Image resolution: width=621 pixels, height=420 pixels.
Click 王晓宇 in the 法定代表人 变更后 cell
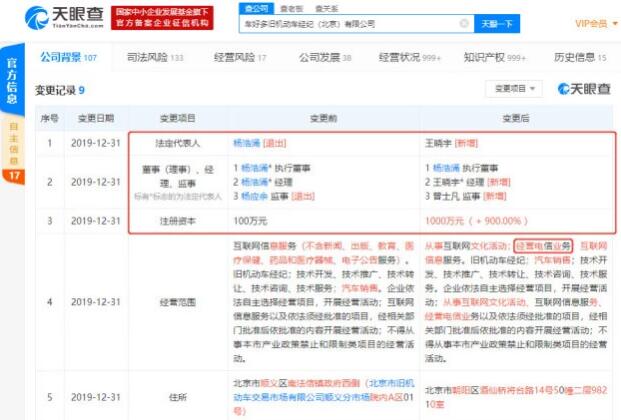click(438, 143)
